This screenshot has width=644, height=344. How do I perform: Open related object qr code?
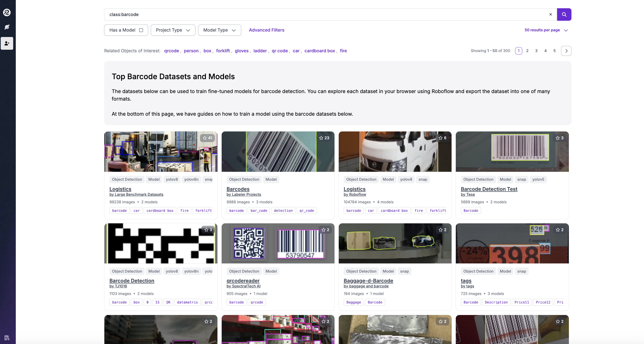point(280,51)
